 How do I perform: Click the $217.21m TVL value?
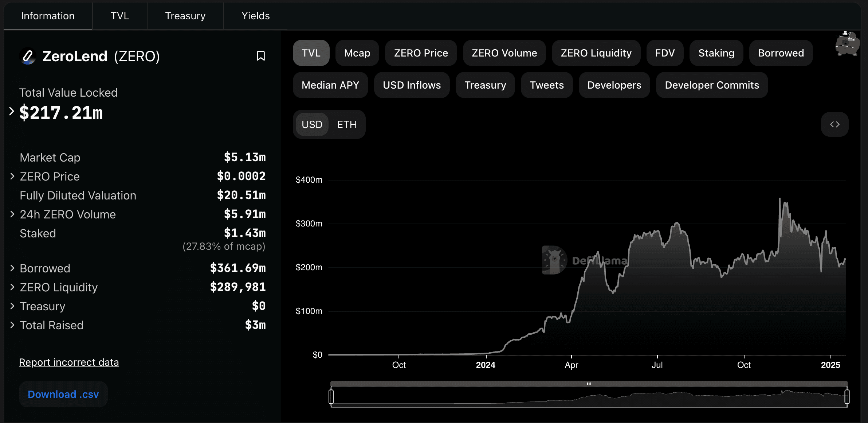61,113
